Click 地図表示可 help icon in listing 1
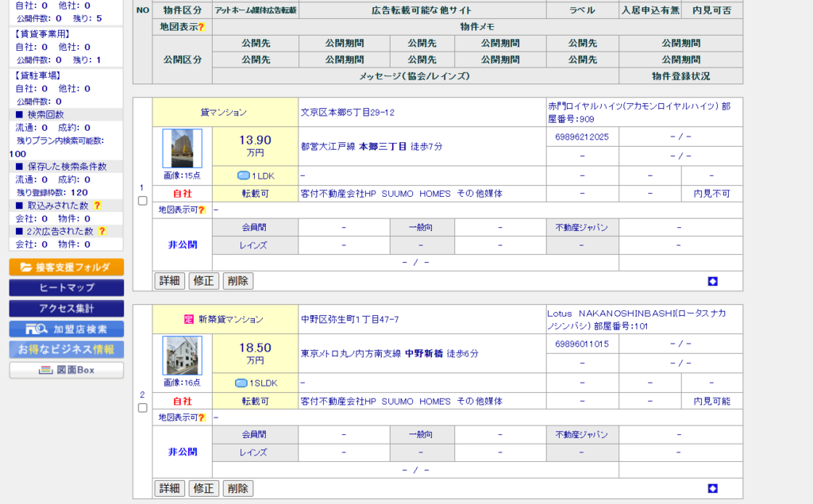Viewport: 813px width, 504px height. [201, 210]
